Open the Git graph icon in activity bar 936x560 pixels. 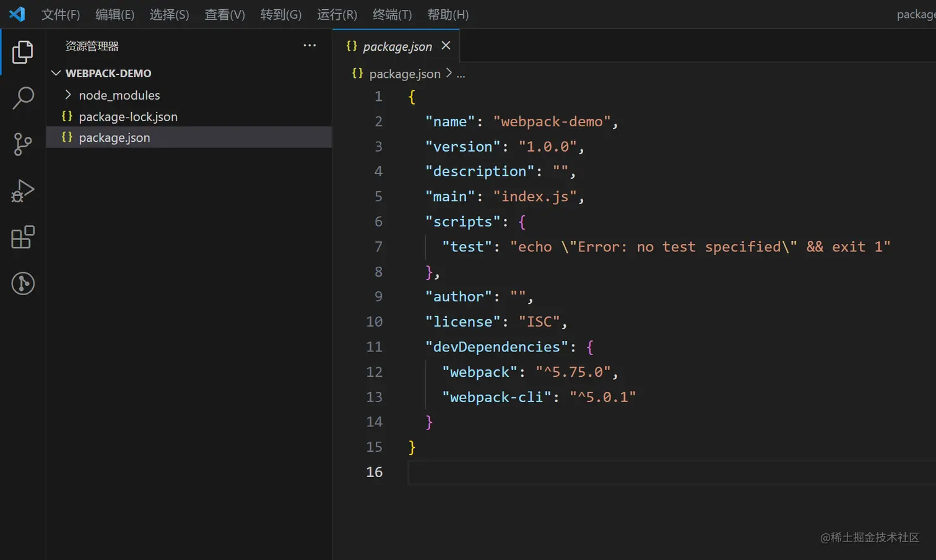[23, 283]
